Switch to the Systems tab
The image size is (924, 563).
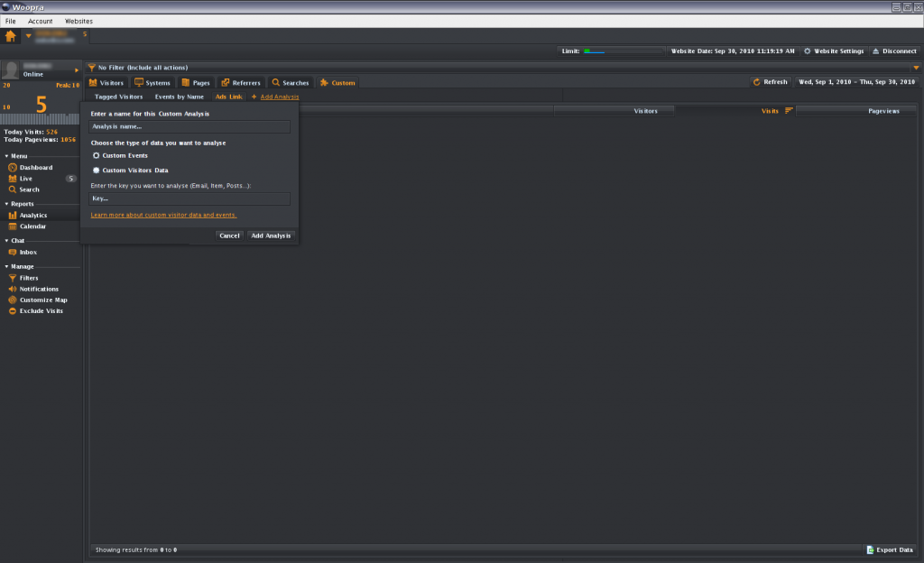152,82
